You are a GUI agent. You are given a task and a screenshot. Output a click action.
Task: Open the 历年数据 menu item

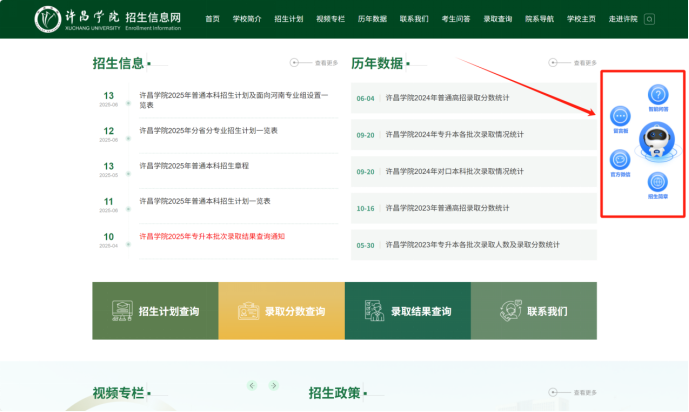372,19
